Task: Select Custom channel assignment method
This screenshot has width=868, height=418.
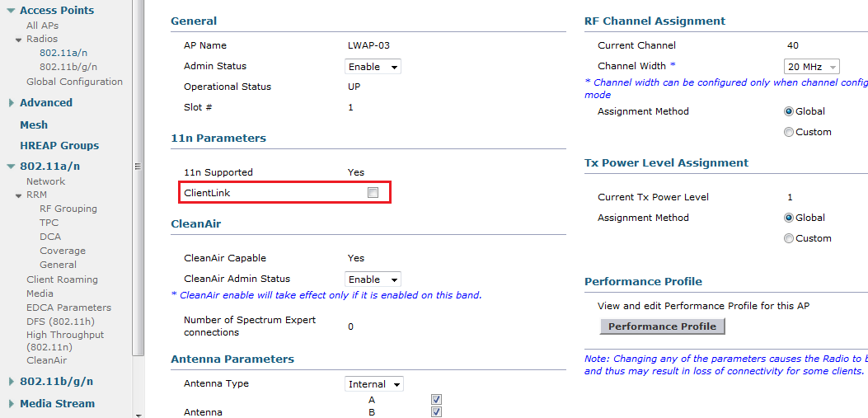Action: click(789, 132)
